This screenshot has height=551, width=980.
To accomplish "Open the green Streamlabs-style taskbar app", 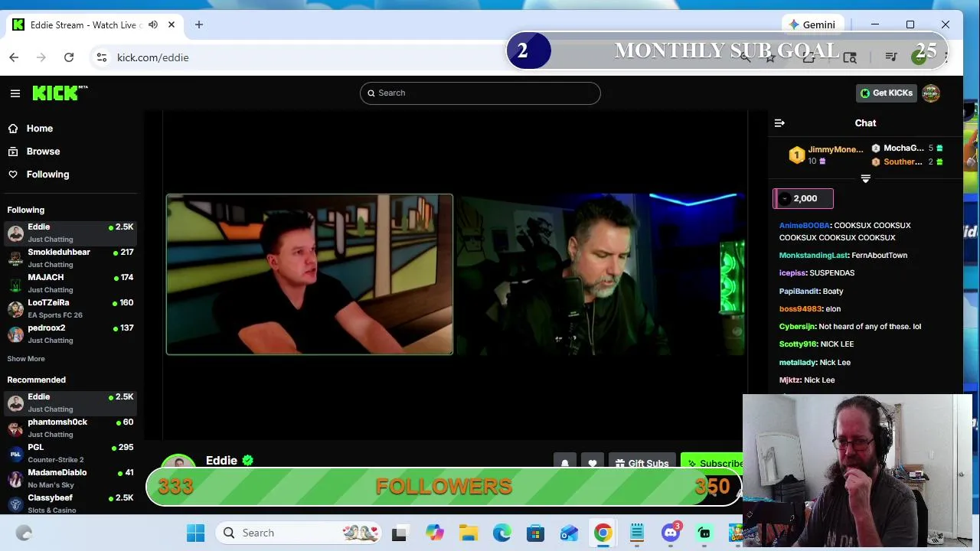I will tap(704, 533).
